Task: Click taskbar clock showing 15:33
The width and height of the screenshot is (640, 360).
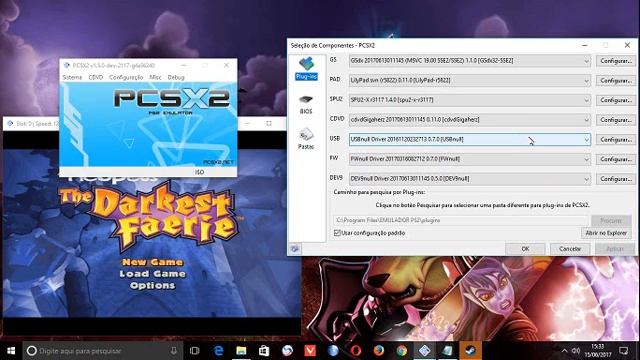Action: click(597, 351)
